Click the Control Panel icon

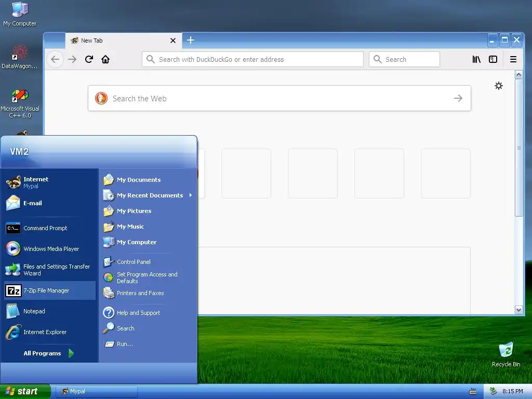(109, 262)
